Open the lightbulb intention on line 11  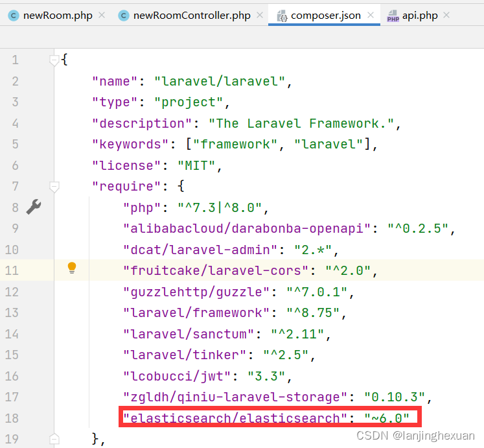tap(72, 268)
